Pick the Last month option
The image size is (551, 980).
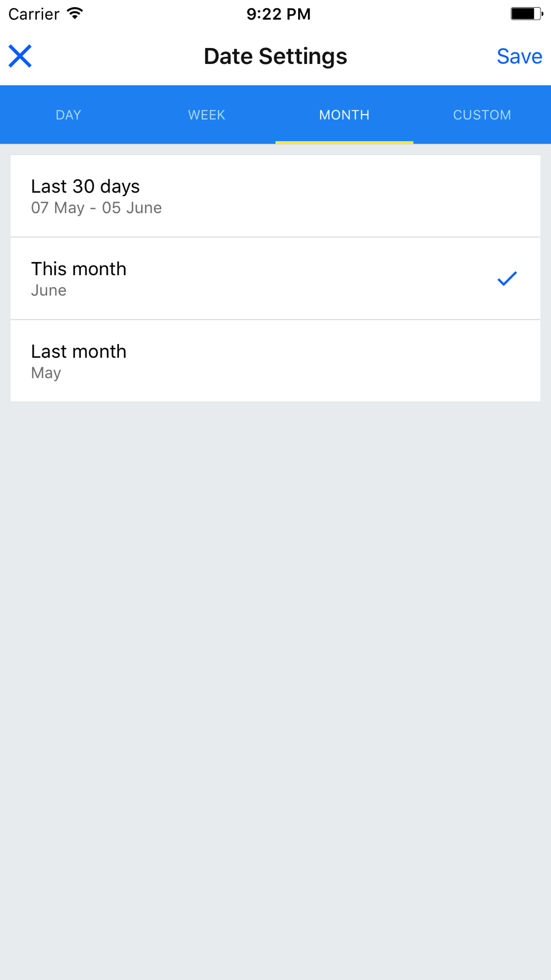click(275, 361)
